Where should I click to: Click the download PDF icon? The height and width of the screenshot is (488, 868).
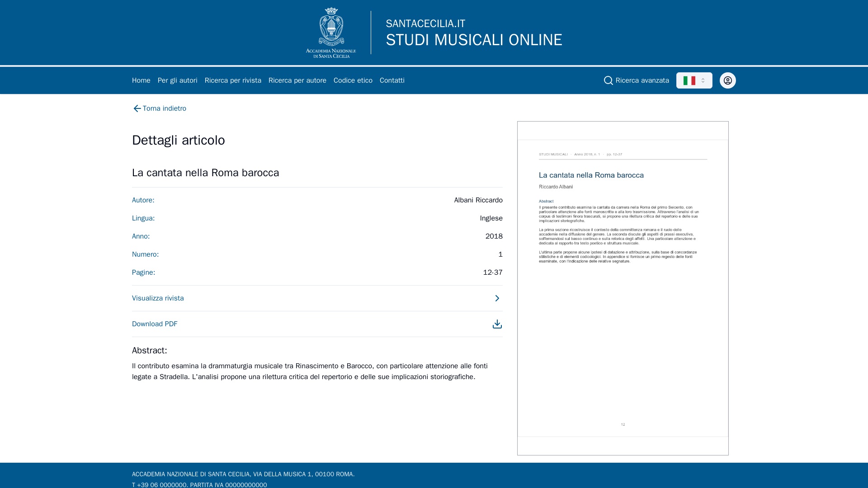point(497,324)
